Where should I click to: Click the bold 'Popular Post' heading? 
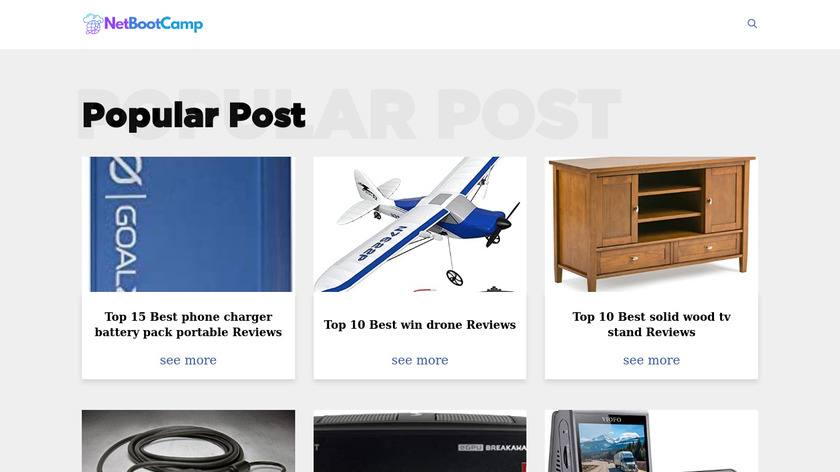[x=194, y=115]
